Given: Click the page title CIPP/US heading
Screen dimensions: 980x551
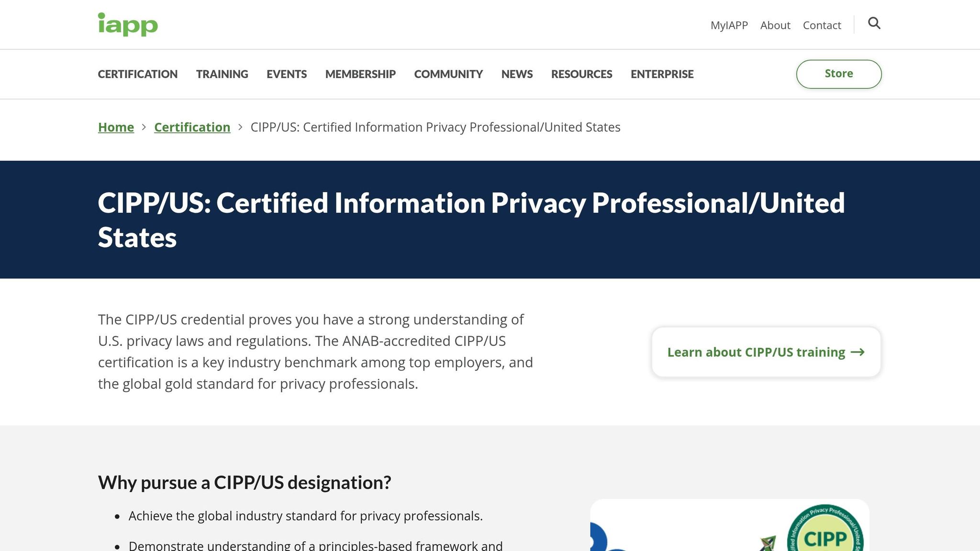Looking at the screenshot, I should (471, 220).
